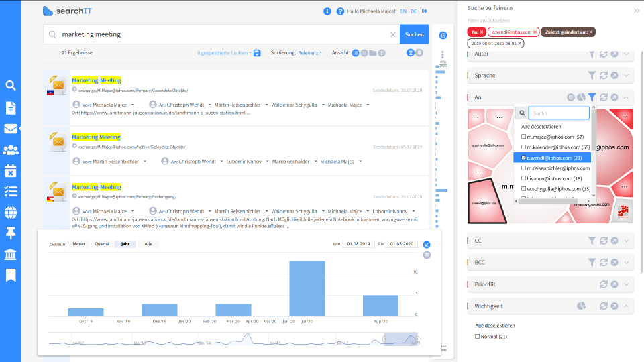
Task: Open the globe web icon in sidebar
Action: click(x=11, y=213)
